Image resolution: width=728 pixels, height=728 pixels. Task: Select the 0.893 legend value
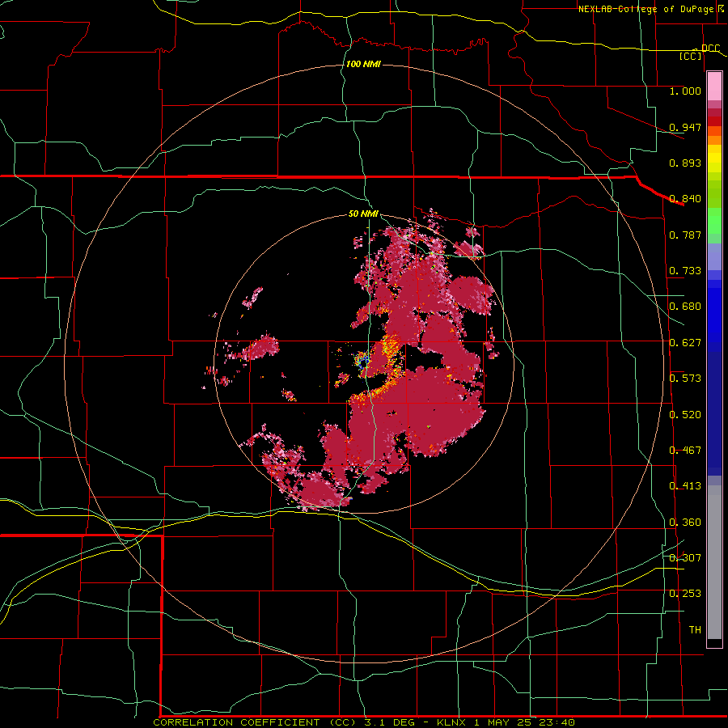(x=685, y=163)
